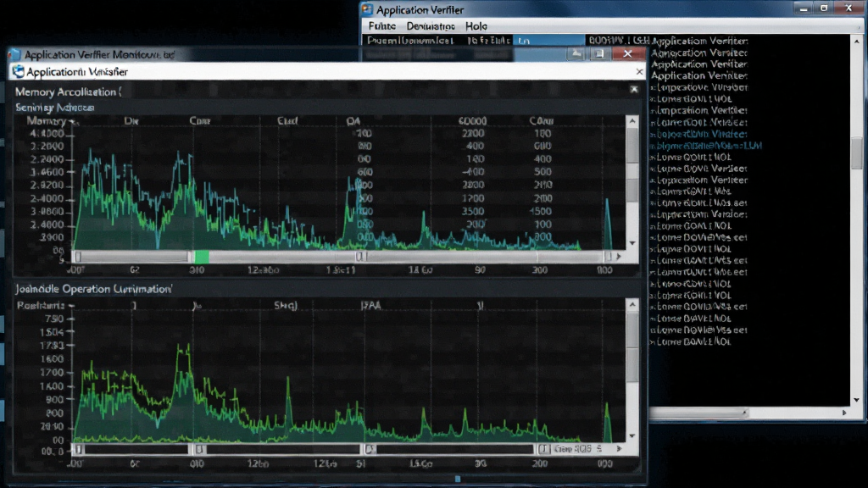868x488 pixels.
Task: Click second handle of operation timeline
Action: (x=199, y=449)
